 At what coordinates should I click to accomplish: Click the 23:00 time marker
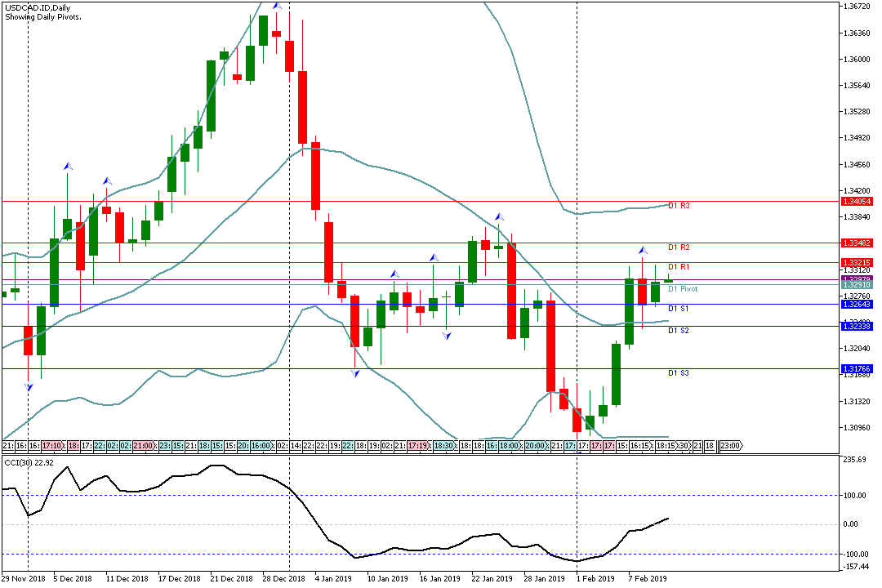(x=731, y=446)
